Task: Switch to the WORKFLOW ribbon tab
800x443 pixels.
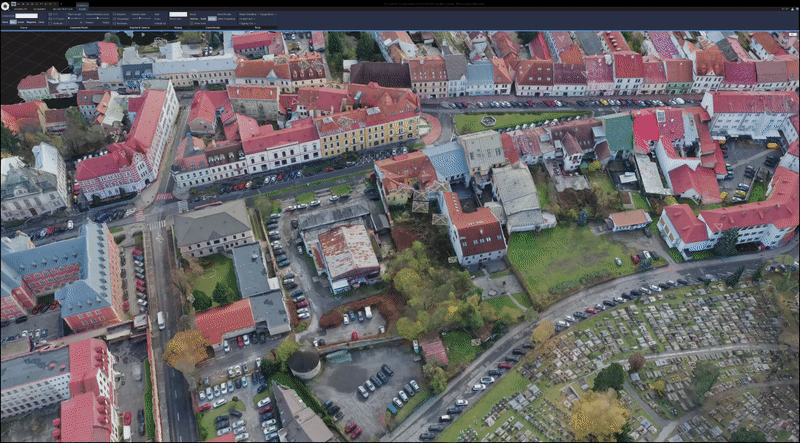Action: [22, 11]
